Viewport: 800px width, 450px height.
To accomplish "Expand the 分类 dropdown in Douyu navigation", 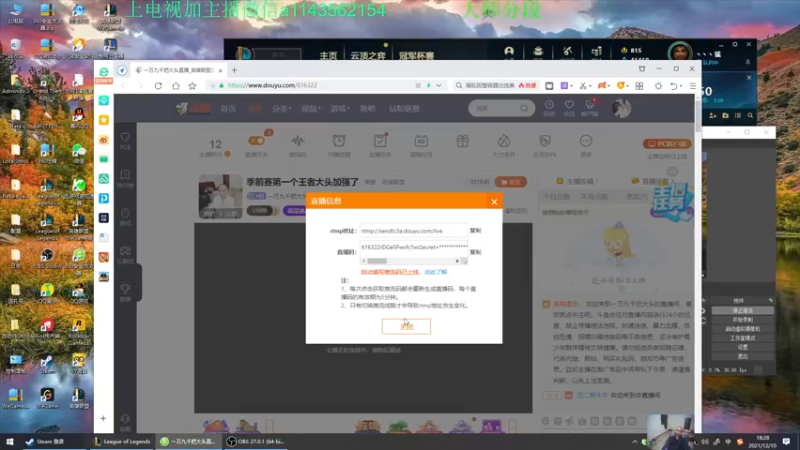I will coord(282,108).
